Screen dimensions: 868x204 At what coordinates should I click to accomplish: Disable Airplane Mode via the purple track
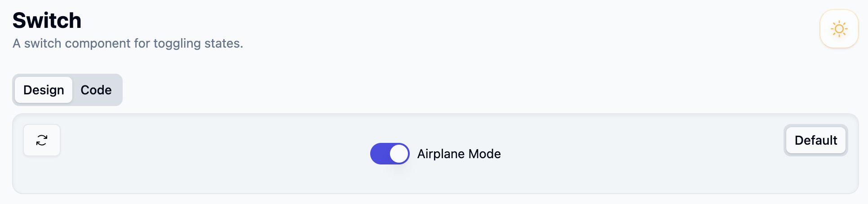380,154
